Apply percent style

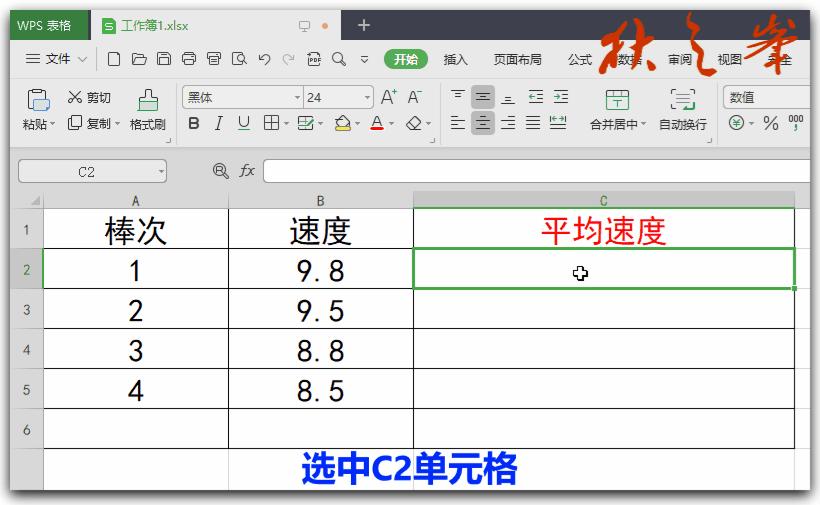[770, 123]
